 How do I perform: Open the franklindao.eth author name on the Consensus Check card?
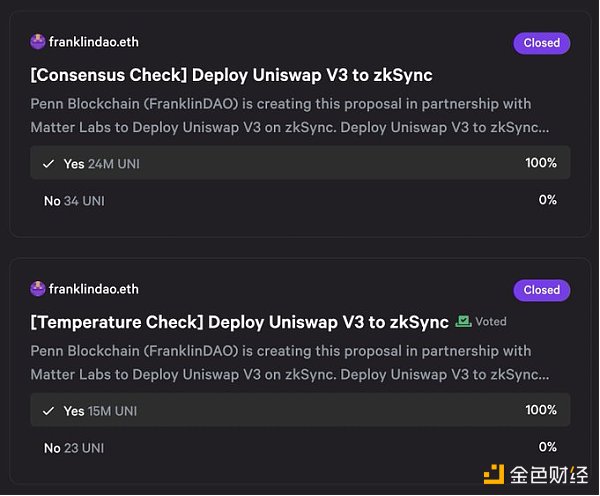pos(94,42)
